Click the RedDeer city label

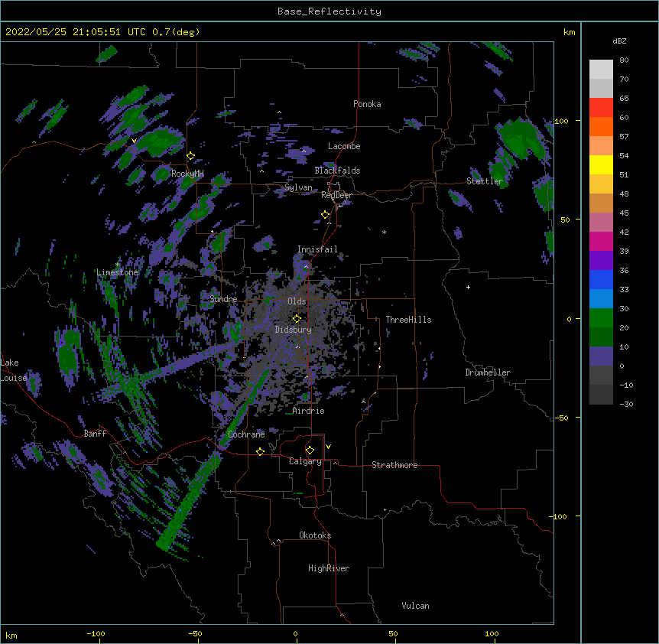(x=336, y=195)
